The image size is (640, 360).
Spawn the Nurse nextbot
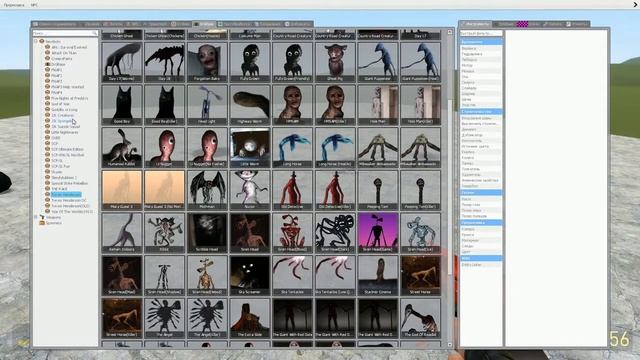click(x=250, y=190)
